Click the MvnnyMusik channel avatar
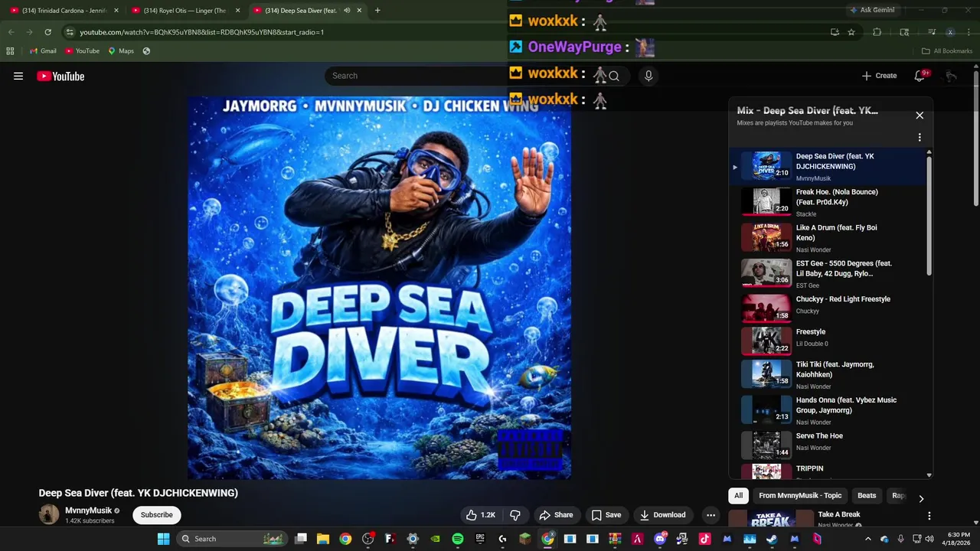Screen dimensions: 980x551 click(x=49, y=514)
